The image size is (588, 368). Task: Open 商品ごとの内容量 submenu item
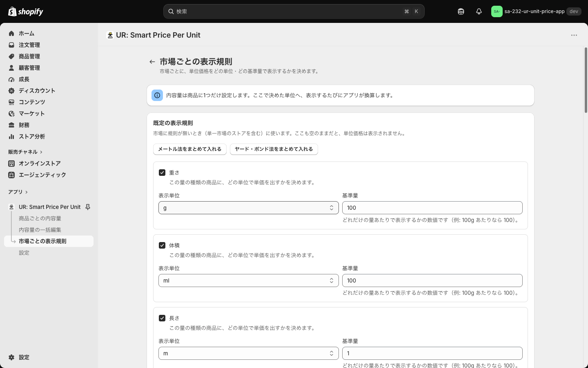(40, 218)
